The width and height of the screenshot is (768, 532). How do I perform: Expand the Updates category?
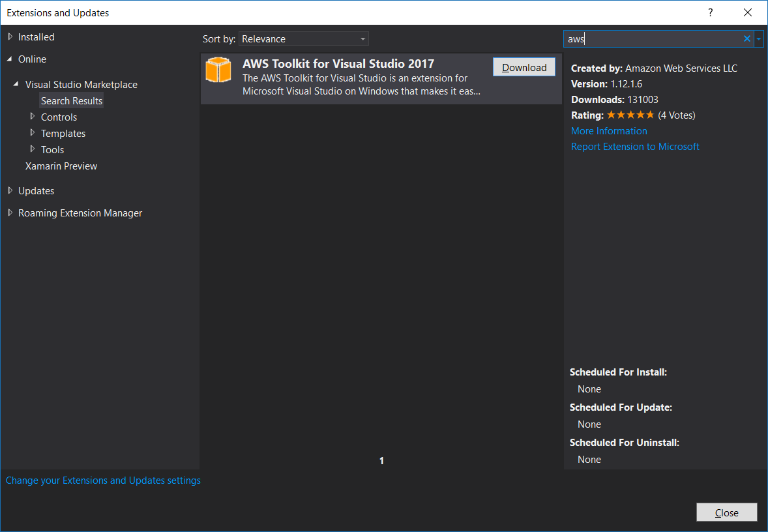10,191
